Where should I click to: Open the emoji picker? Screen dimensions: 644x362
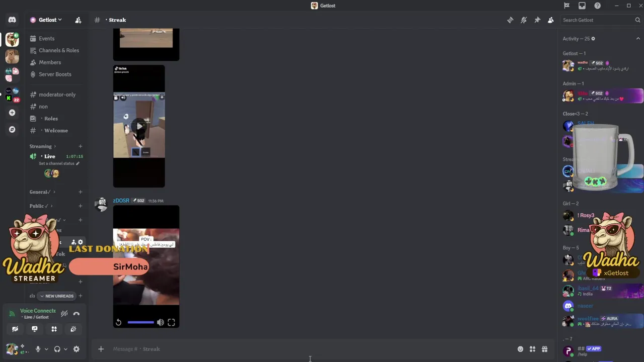(520, 349)
